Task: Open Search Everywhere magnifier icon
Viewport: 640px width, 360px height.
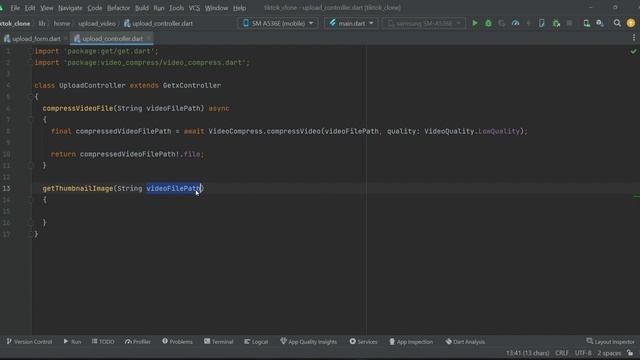Action: tap(617, 24)
